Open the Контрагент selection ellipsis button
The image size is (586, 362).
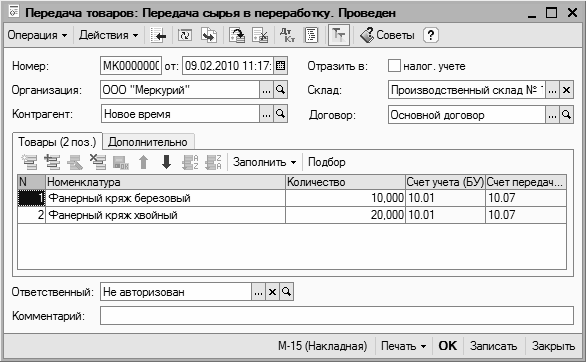coord(266,114)
